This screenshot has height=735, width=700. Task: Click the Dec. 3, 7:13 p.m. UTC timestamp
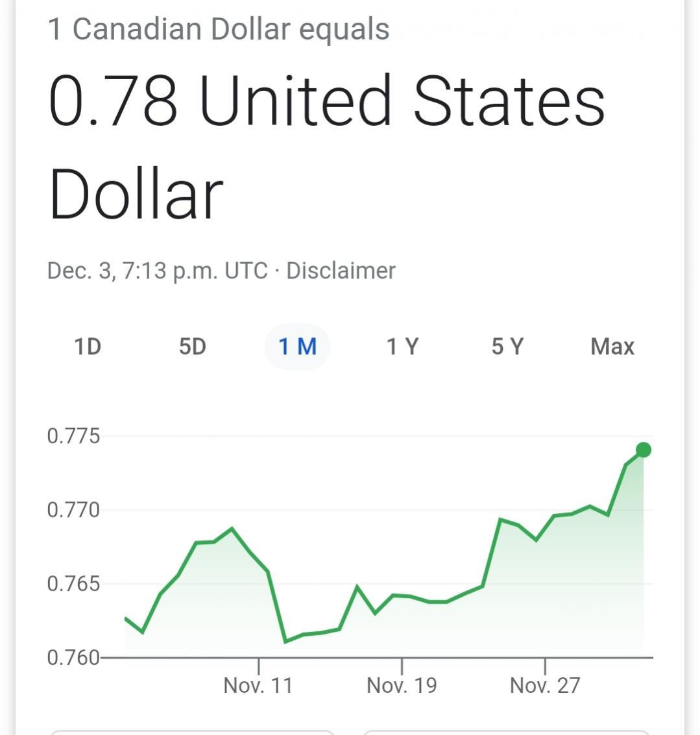coord(157,271)
